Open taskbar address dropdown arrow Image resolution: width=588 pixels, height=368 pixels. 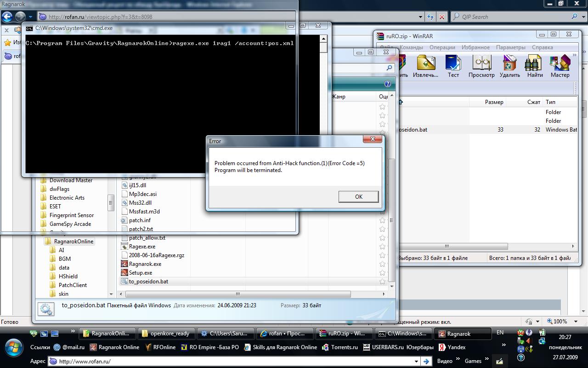coord(417,361)
